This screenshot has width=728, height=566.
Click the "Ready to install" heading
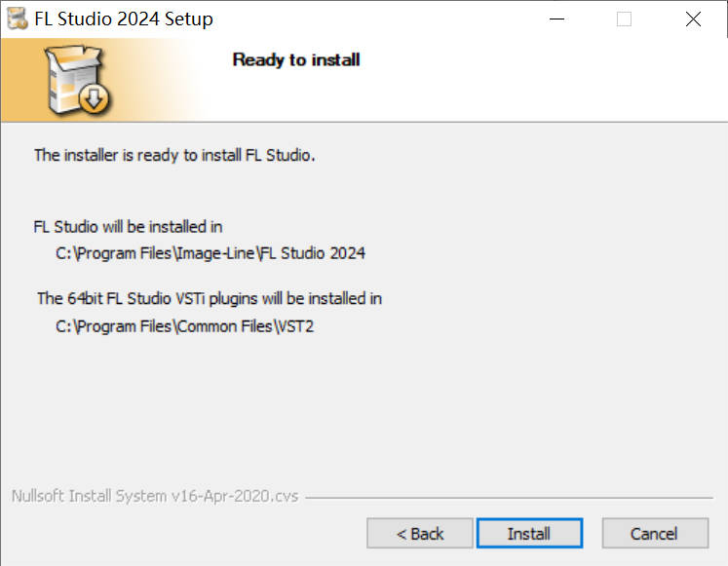[x=296, y=59]
